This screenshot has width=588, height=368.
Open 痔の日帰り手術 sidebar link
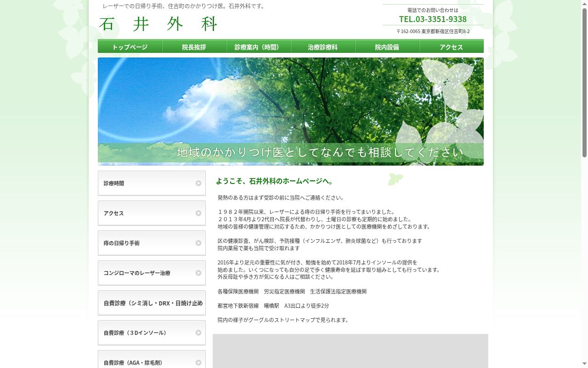click(152, 243)
